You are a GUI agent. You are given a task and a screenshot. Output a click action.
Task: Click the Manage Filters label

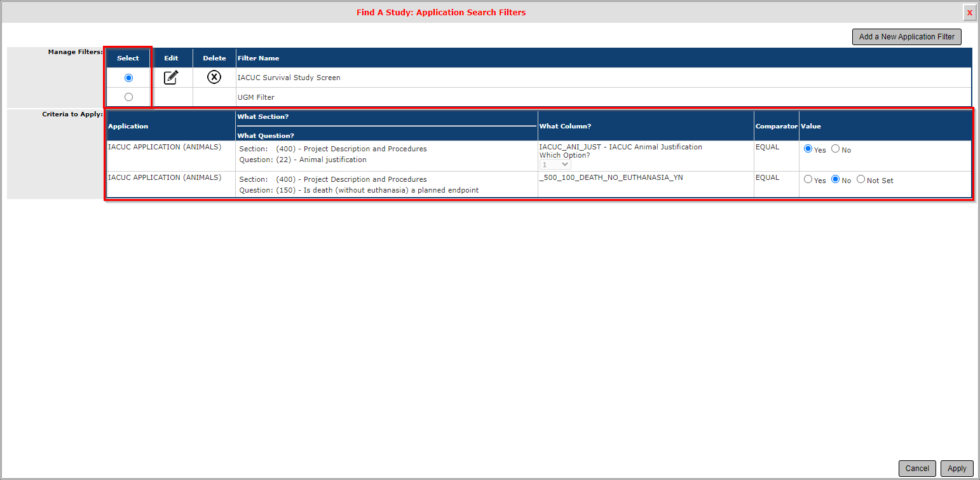[x=75, y=51]
